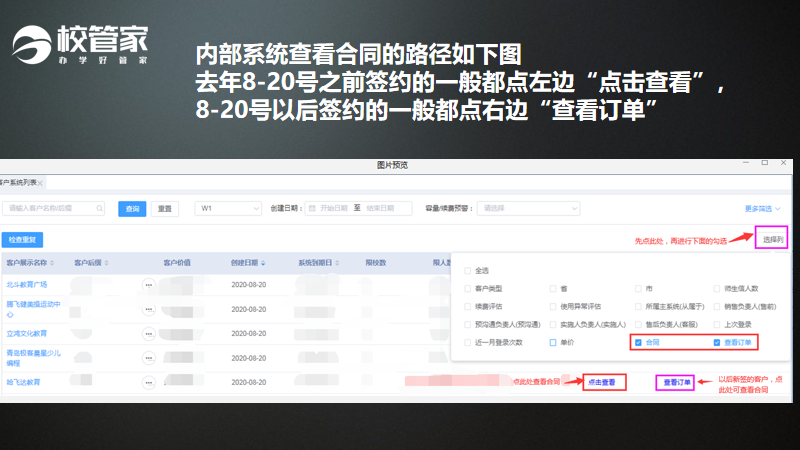Viewport: 800px width, 450px height.
Task: Click the search magnifier icon in customer name field
Action: 99,208
